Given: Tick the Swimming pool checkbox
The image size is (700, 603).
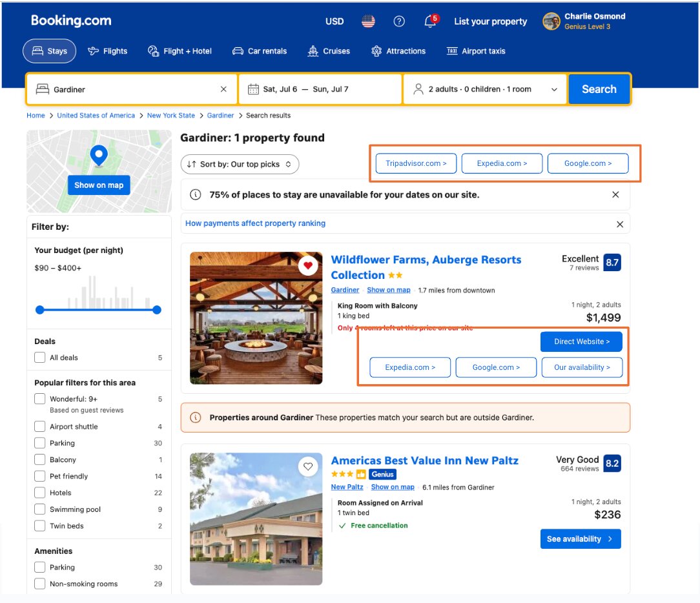Looking at the screenshot, I should coord(40,509).
